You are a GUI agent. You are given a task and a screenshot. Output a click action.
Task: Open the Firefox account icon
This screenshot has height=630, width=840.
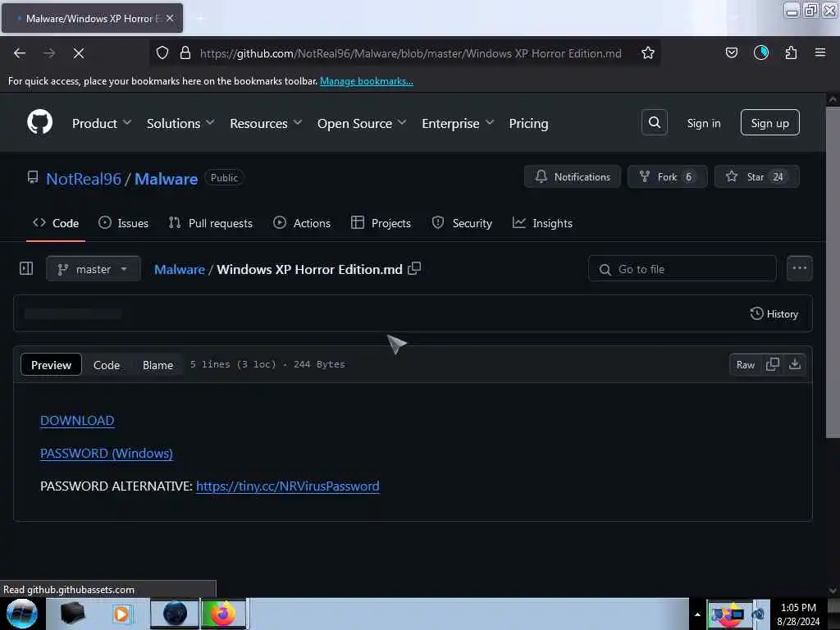pyautogui.click(x=761, y=52)
